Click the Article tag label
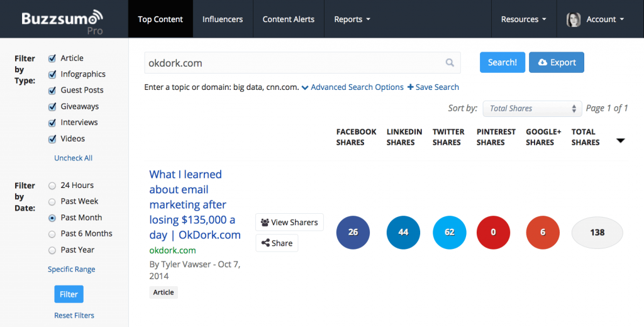 click(164, 292)
